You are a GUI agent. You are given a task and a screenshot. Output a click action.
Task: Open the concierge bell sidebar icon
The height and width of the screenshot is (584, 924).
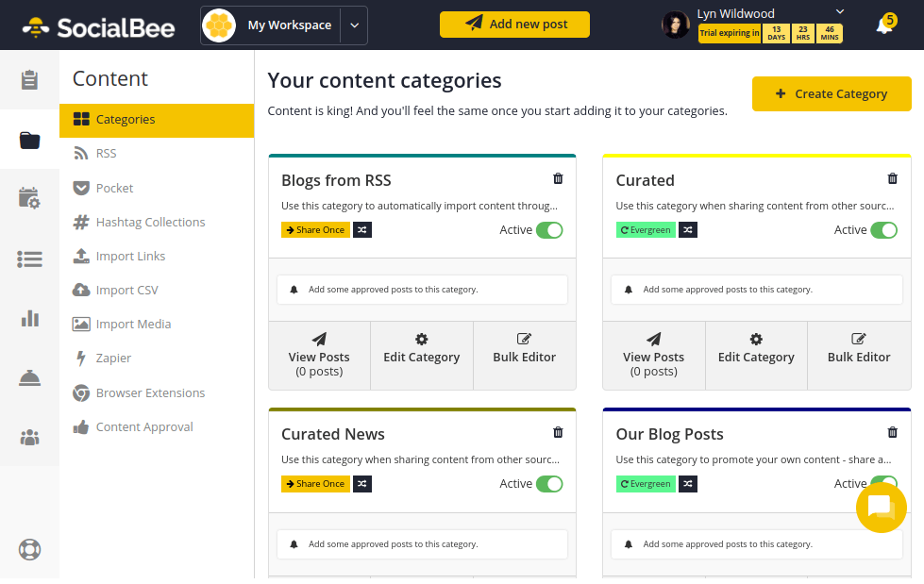pyautogui.click(x=29, y=377)
